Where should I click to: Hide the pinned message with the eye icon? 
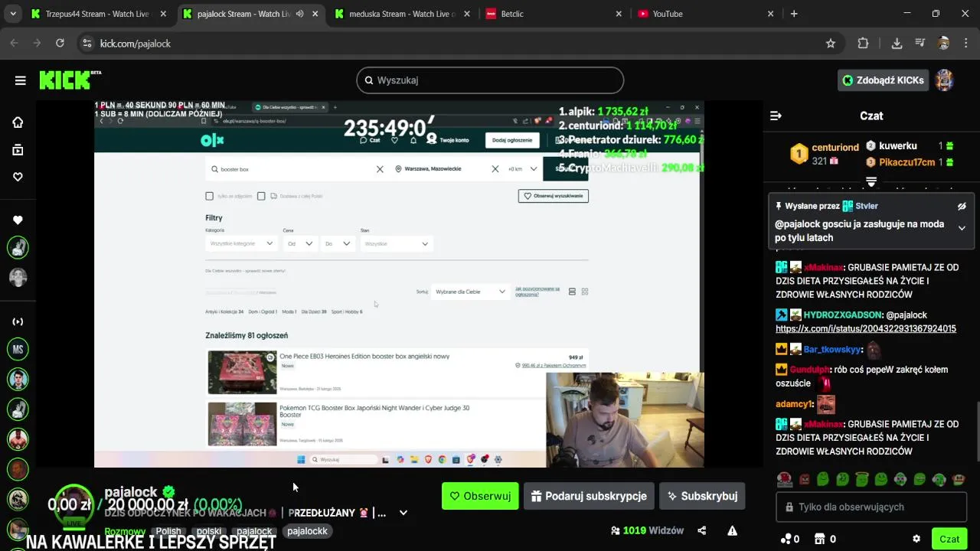962,207
